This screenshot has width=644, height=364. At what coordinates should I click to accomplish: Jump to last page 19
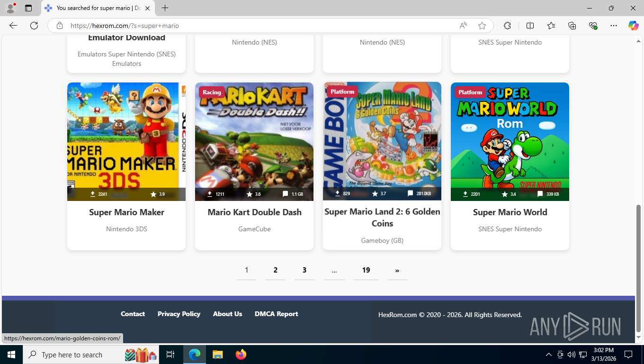(x=366, y=270)
